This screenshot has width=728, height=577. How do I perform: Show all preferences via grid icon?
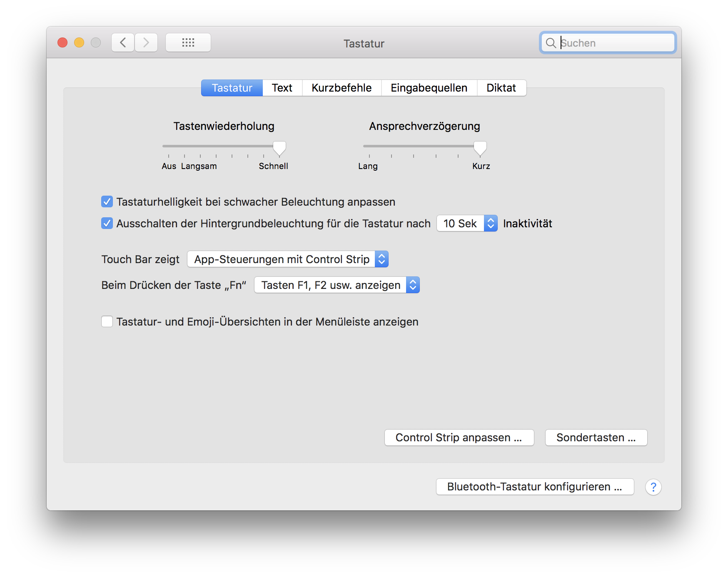tap(188, 42)
